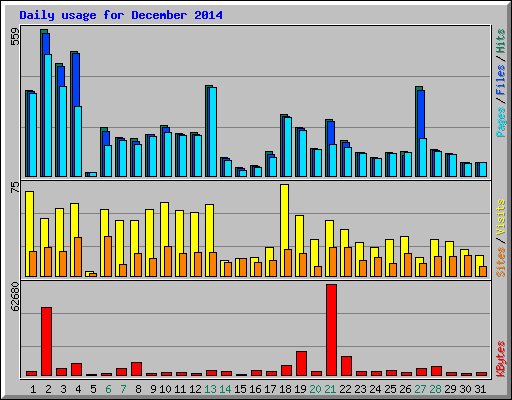Click the cyan pages bar for day 2

(48, 115)
